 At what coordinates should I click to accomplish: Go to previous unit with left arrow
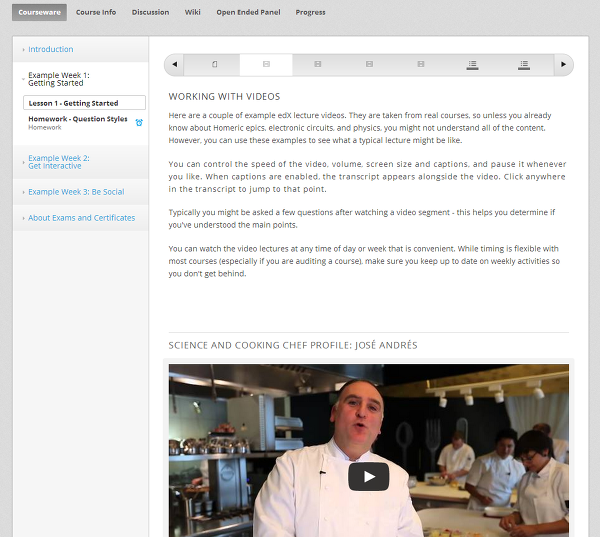[x=174, y=64]
